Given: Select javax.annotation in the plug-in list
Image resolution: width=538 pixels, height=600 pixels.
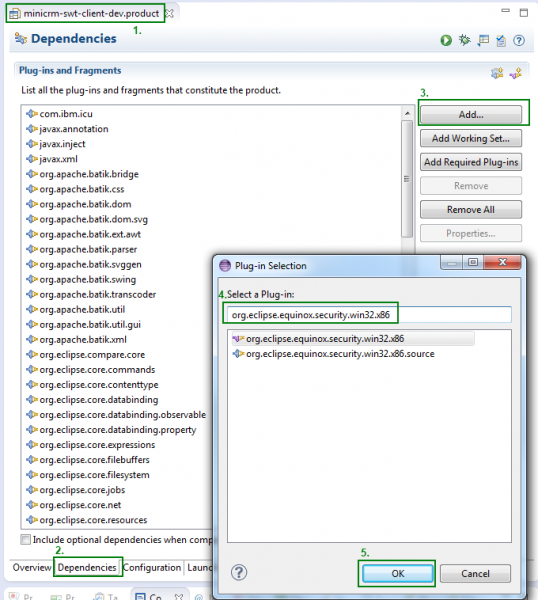Looking at the screenshot, I should [67, 129].
